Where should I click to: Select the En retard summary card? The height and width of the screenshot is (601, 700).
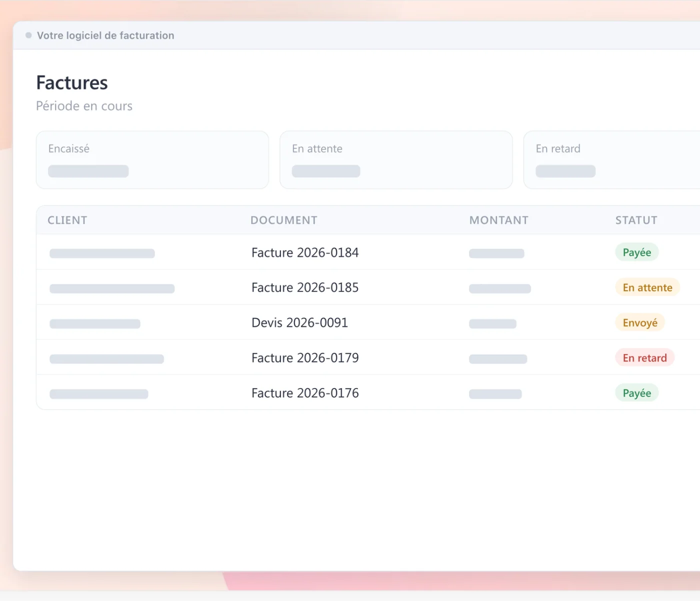coord(611,160)
